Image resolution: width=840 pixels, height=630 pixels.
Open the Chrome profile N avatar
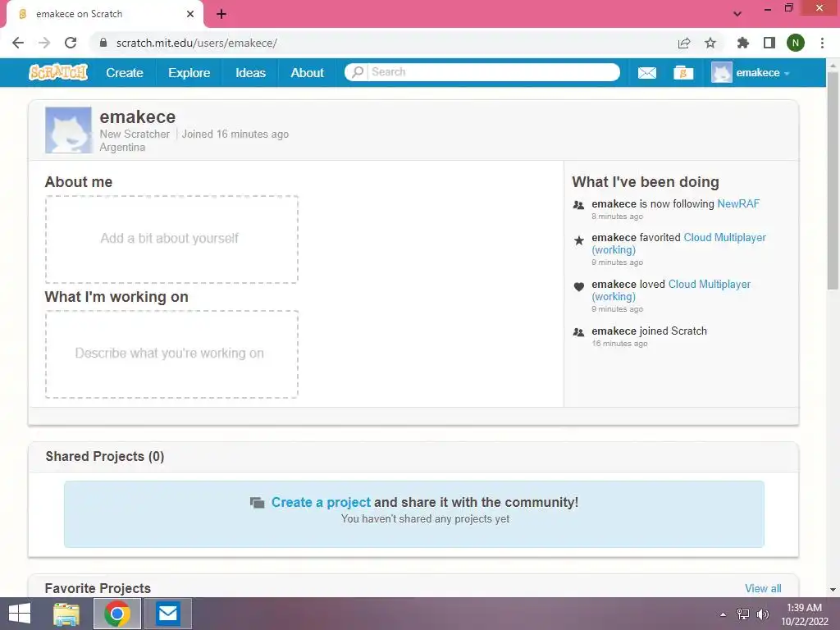[796, 43]
